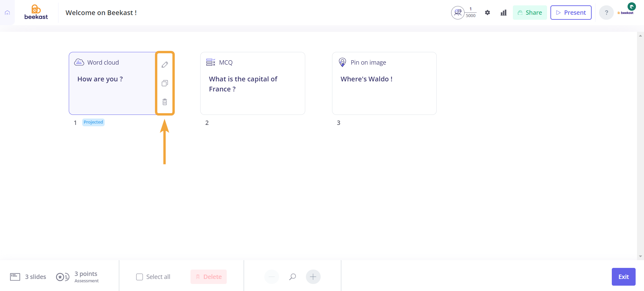Screen dimensions: 644x291
Task: Select the Pin on image slide
Action: (x=384, y=83)
